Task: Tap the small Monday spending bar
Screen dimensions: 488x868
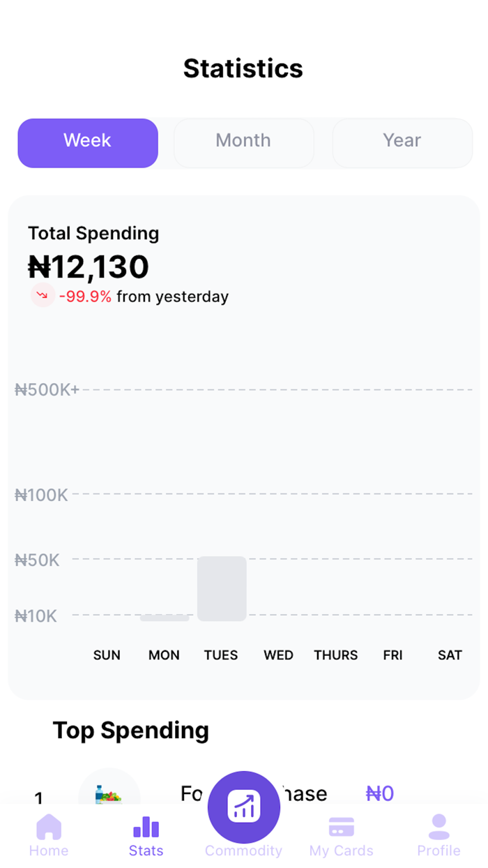Action: tap(165, 618)
